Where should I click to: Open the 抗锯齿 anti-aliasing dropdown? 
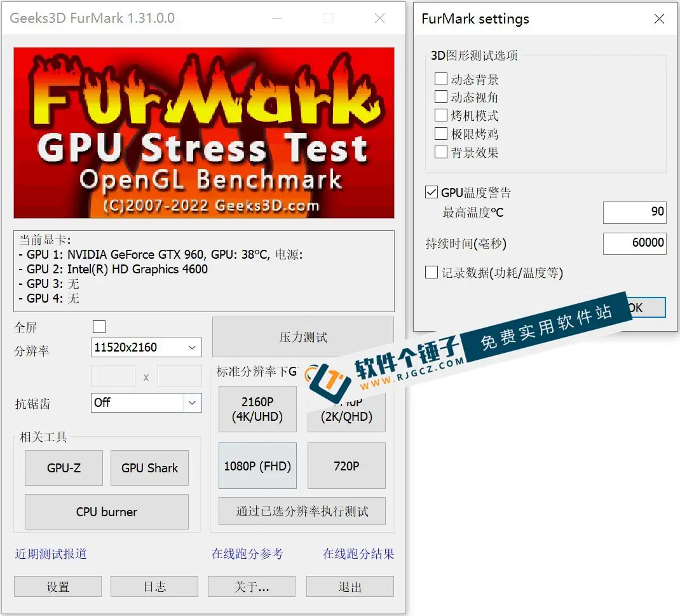coord(146,402)
